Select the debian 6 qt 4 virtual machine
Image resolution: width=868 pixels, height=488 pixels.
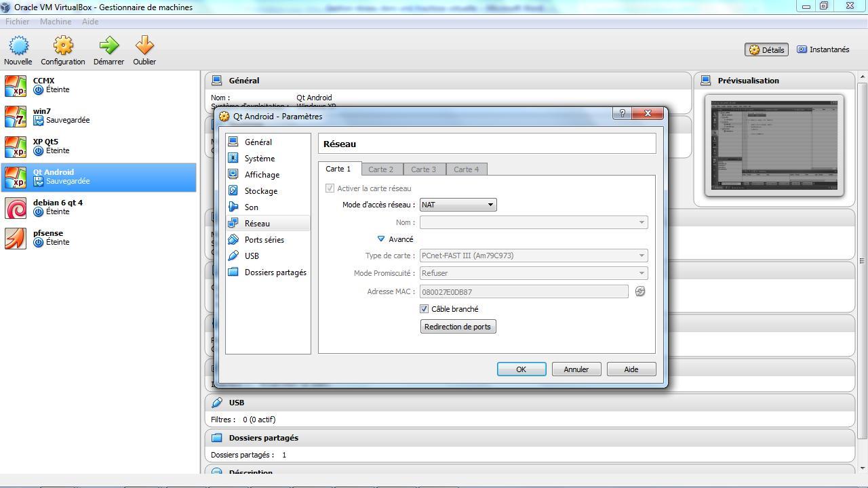(58, 207)
